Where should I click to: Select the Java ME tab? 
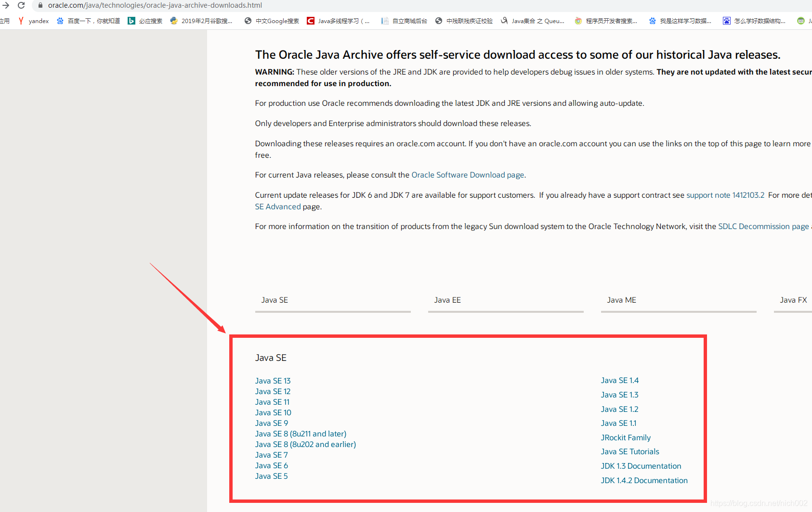pyautogui.click(x=679, y=300)
